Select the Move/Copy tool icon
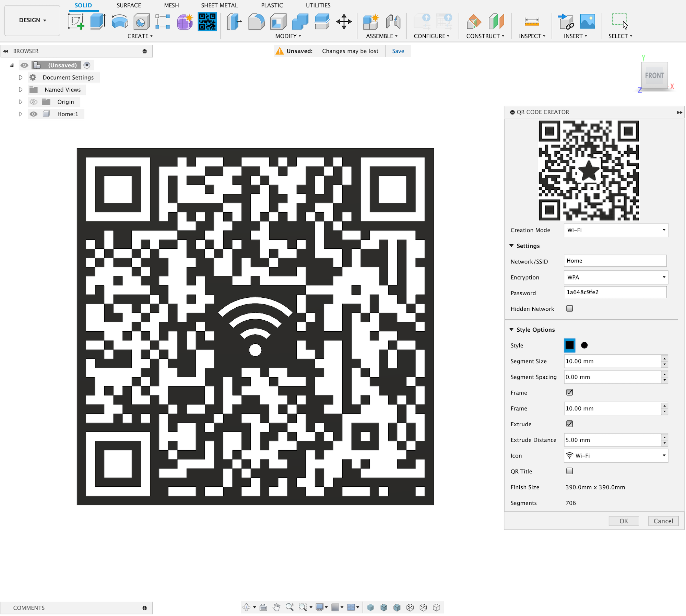 pos(344,22)
